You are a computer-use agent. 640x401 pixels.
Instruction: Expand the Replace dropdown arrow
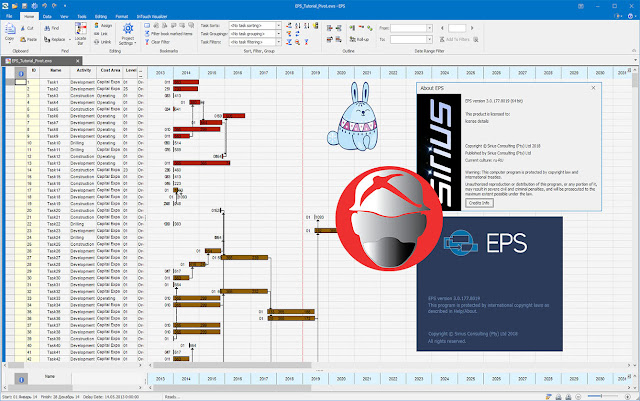(x=70, y=40)
